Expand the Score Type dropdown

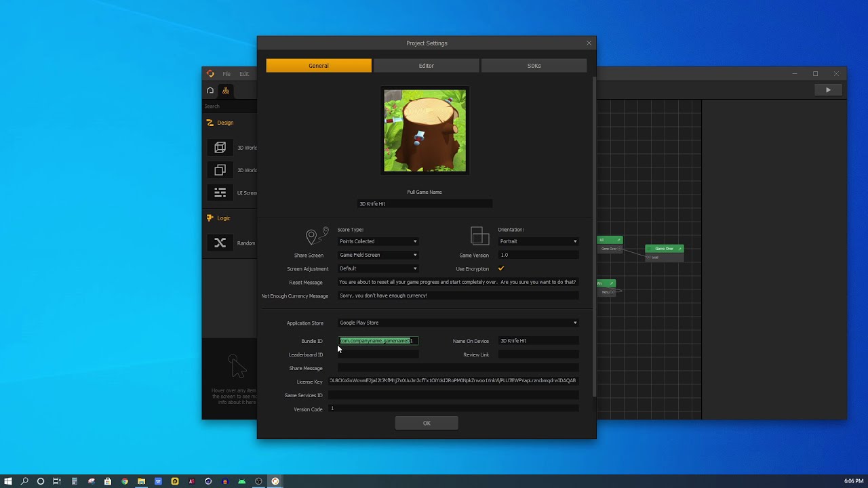378,241
